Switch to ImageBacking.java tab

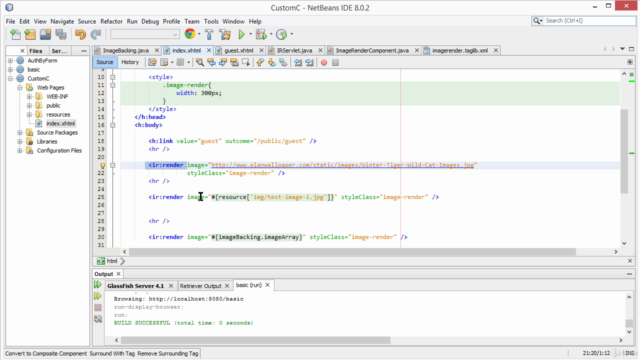(x=125, y=50)
